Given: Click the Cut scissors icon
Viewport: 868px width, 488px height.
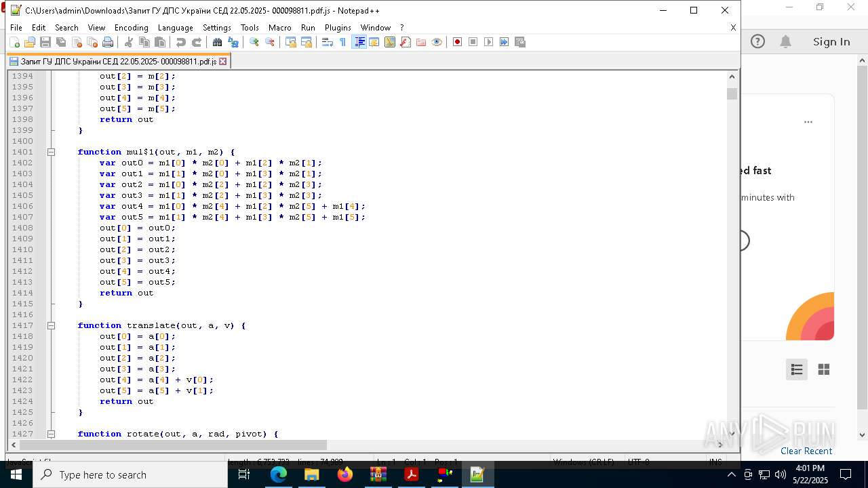Looking at the screenshot, I should (129, 42).
